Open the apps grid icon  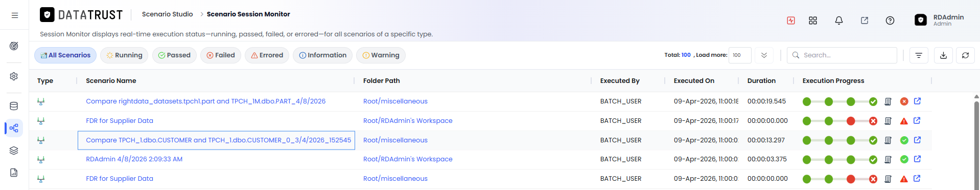[813, 20]
